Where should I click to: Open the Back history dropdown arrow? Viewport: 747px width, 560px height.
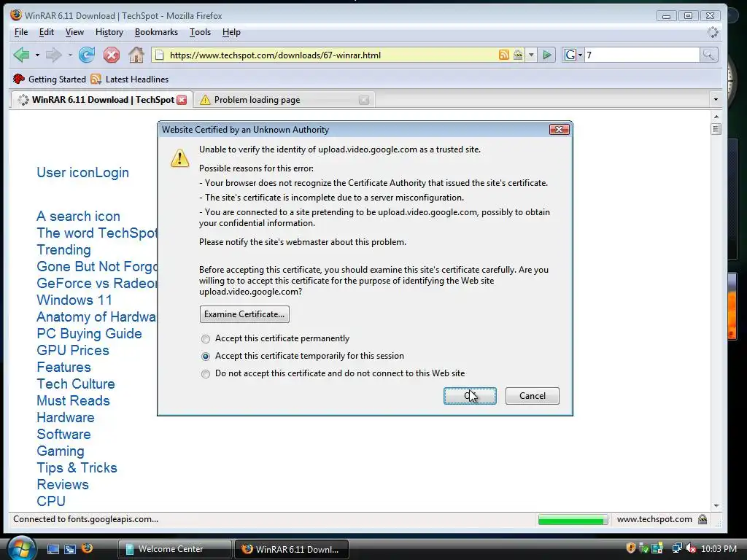[x=37, y=55]
